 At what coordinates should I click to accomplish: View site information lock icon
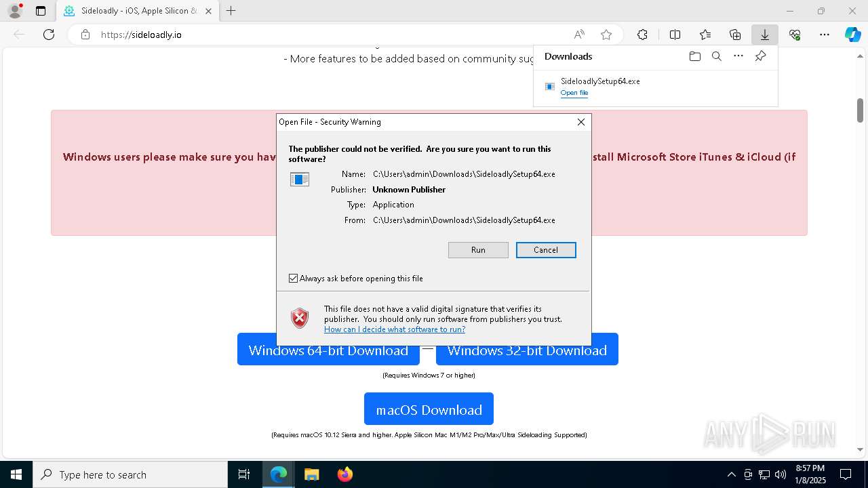click(x=85, y=35)
